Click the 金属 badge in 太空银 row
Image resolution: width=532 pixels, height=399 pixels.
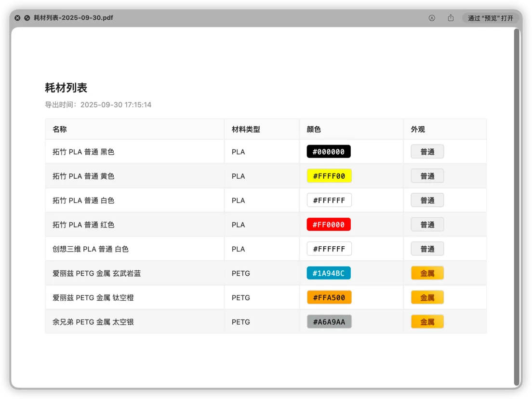(427, 322)
